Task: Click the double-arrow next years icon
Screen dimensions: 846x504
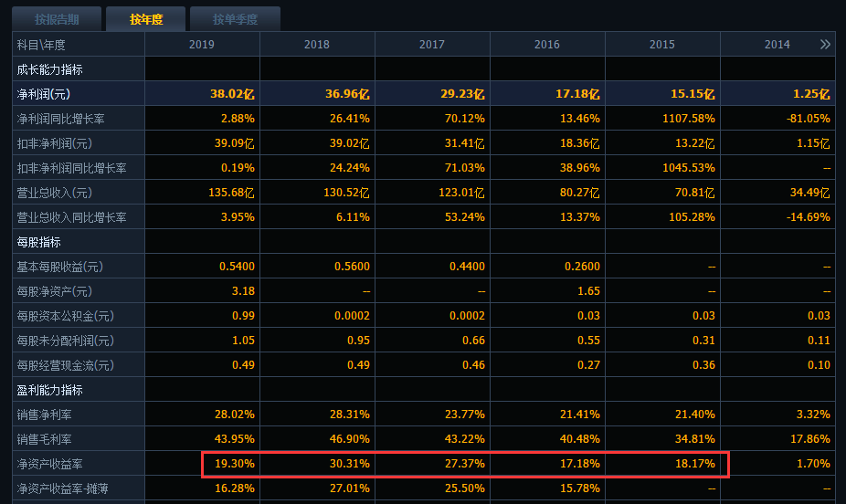Action: pos(825,44)
